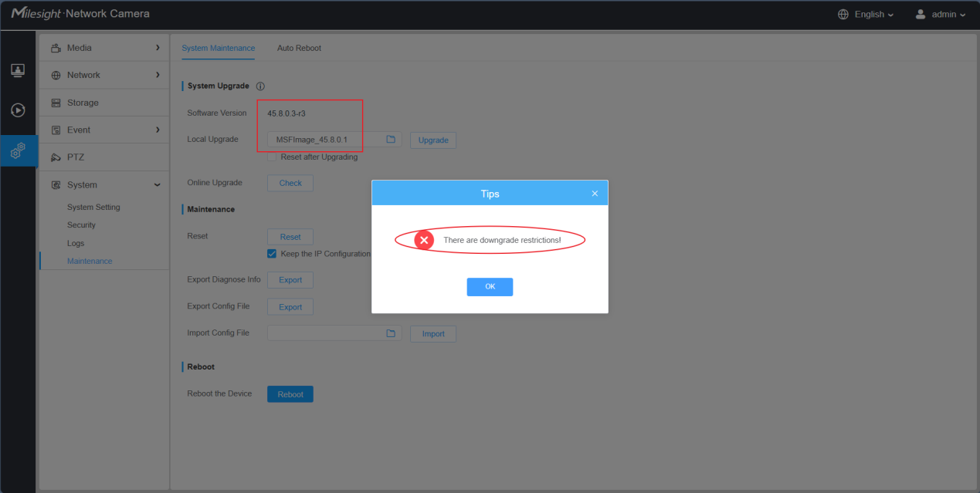Image resolution: width=980 pixels, height=493 pixels.
Task: Expand the Network menu section
Action: [x=103, y=75]
